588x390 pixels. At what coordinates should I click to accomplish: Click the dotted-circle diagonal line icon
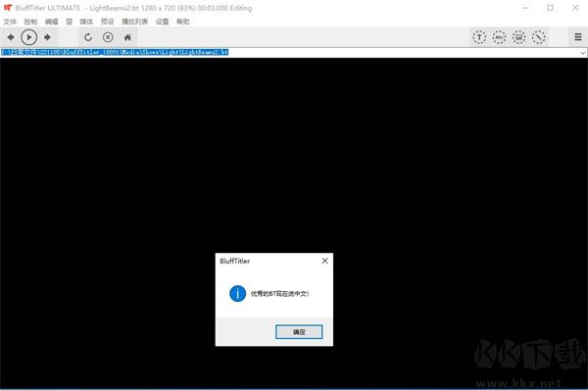click(538, 37)
